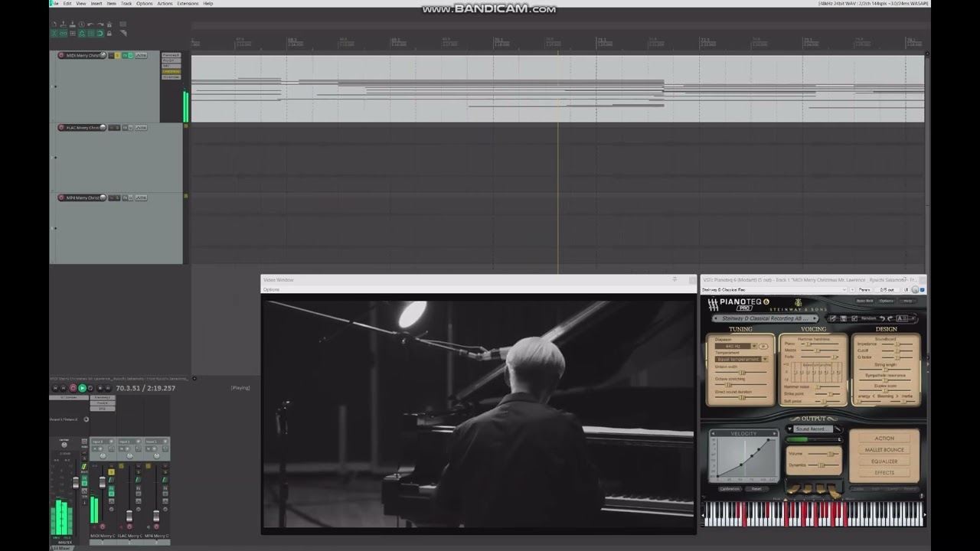
Task: Click the ACTION button in Pianoteq
Action: [884, 439]
